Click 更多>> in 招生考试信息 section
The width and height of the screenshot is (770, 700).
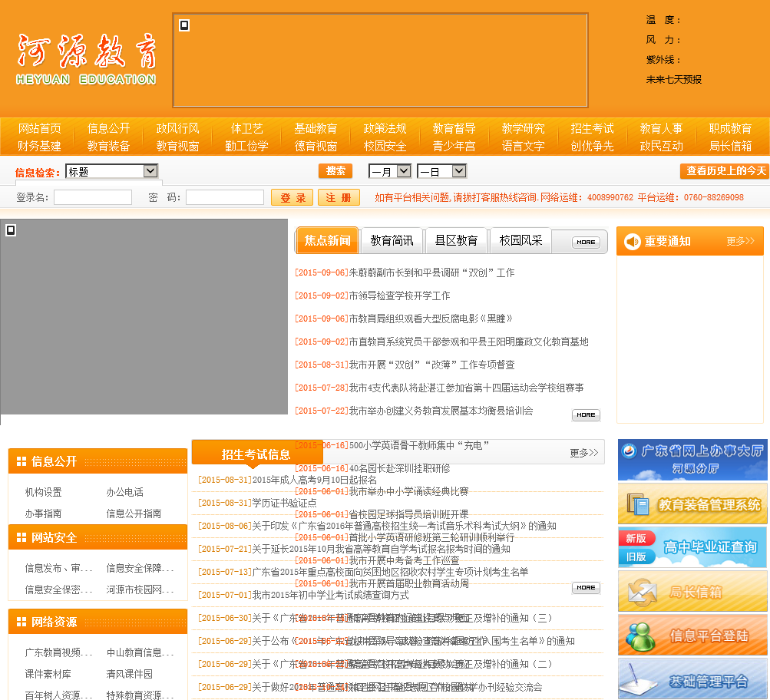click(x=584, y=453)
